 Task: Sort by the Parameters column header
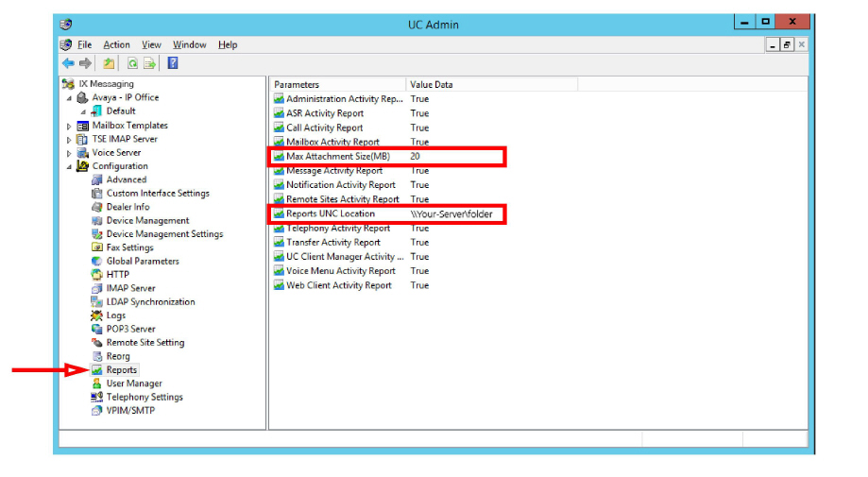click(x=338, y=85)
